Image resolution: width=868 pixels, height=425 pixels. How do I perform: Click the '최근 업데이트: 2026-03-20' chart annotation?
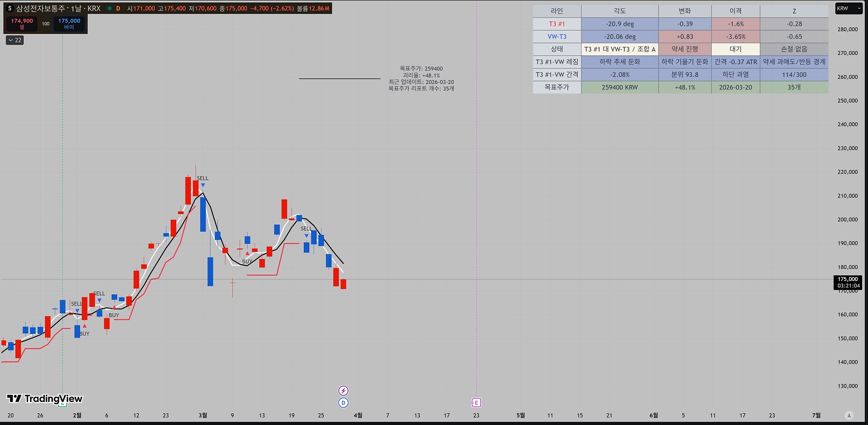point(421,82)
